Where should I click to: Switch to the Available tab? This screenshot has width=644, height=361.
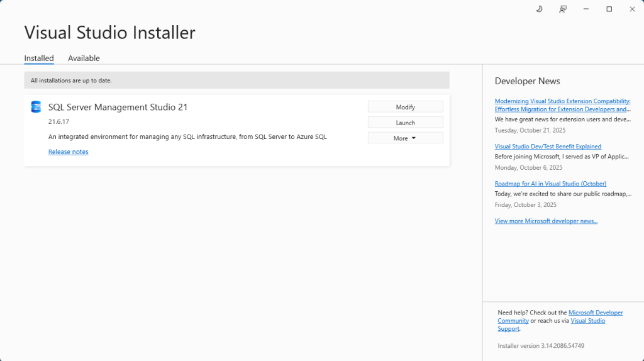tap(84, 58)
